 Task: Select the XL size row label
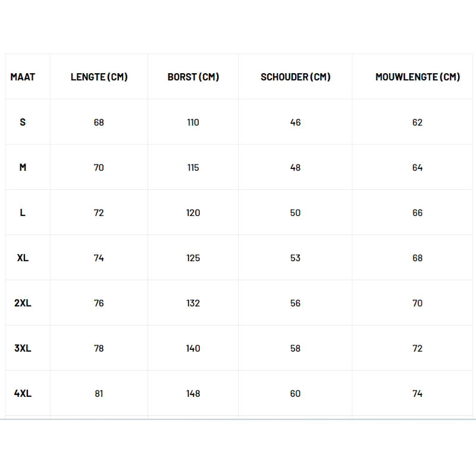click(x=23, y=258)
